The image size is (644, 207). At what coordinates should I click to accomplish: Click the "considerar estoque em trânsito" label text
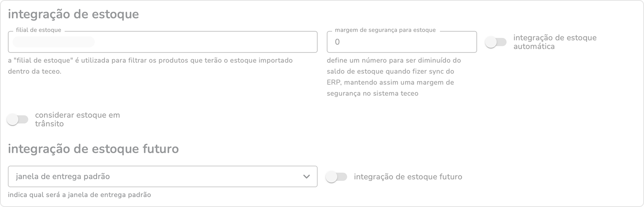[x=77, y=119]
